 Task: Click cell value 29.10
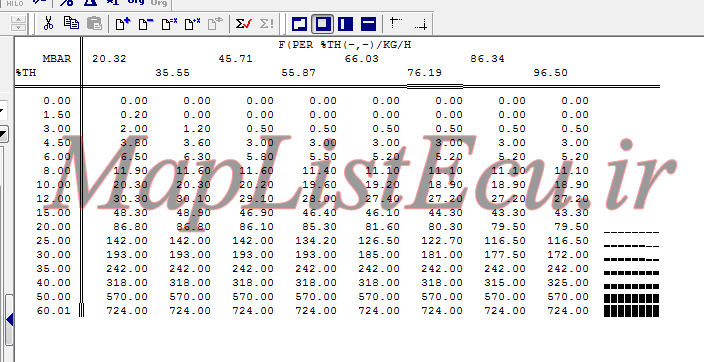256,199
